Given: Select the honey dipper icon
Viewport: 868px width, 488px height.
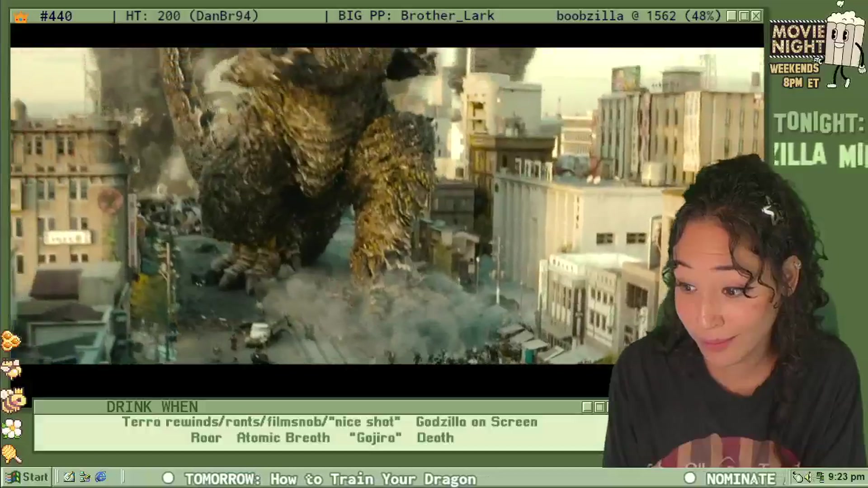Looking at the screenshot, I should 11,454.
